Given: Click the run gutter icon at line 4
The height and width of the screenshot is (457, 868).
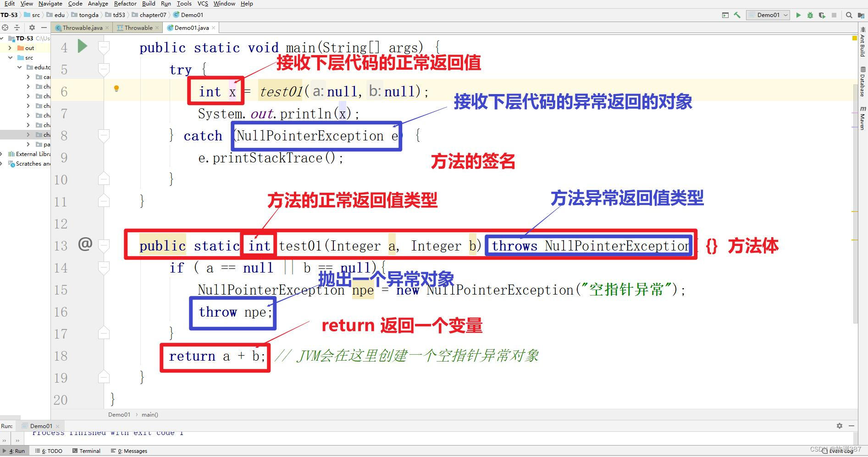Looking at the screenshot, I should (82, 46).
